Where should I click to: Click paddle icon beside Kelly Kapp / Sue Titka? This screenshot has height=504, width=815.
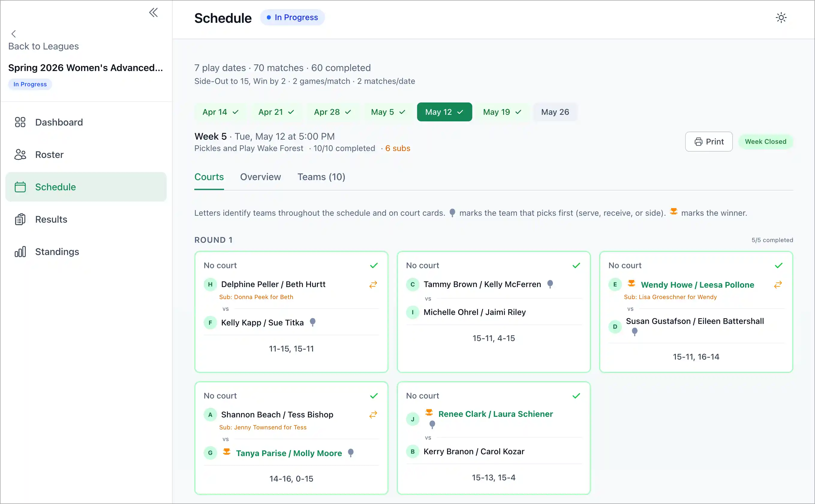[312, 322]
